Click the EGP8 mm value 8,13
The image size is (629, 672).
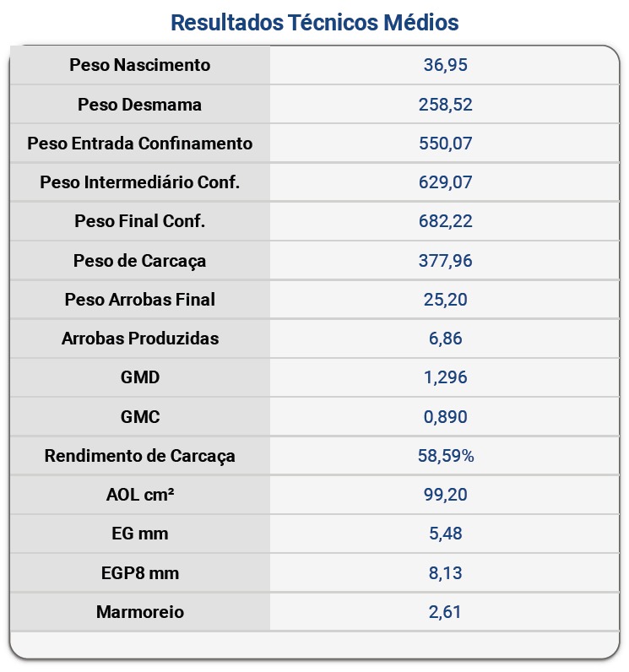tap(445, 573)
